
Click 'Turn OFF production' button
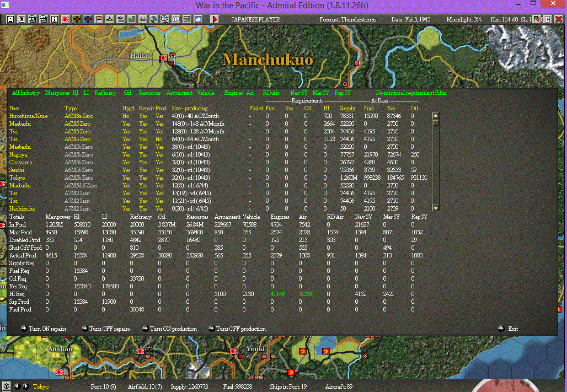pos(237,329)
